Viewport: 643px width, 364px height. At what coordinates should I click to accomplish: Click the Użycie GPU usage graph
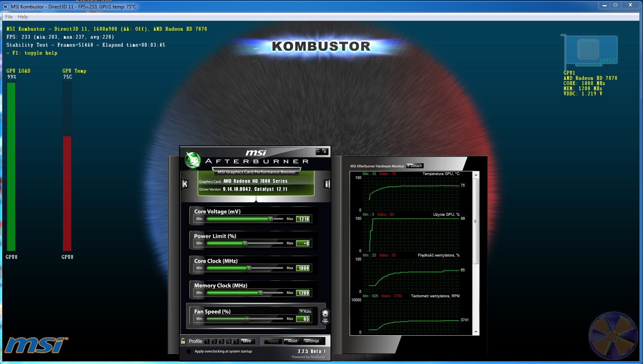(x=412, y=234)
